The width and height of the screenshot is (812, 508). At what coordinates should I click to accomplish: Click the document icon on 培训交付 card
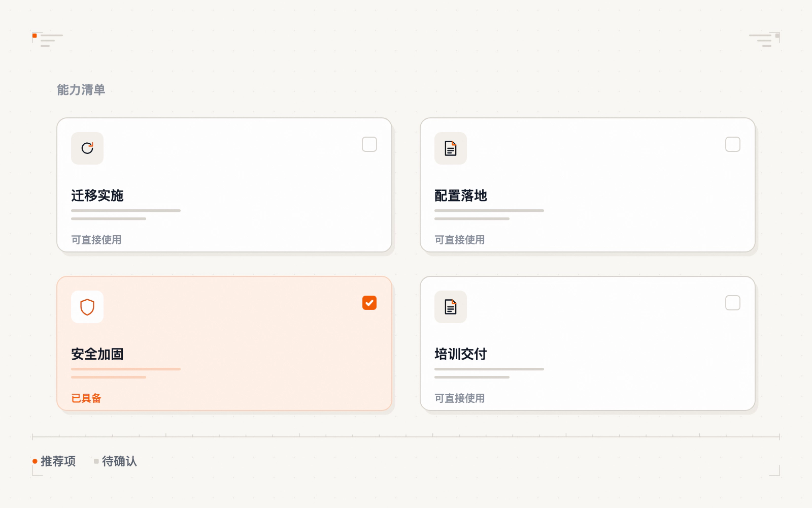click(x=451, y=307)
